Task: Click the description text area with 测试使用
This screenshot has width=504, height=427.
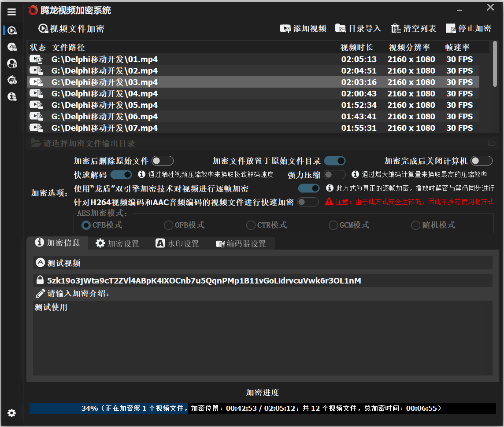Action: click(263, 338)
